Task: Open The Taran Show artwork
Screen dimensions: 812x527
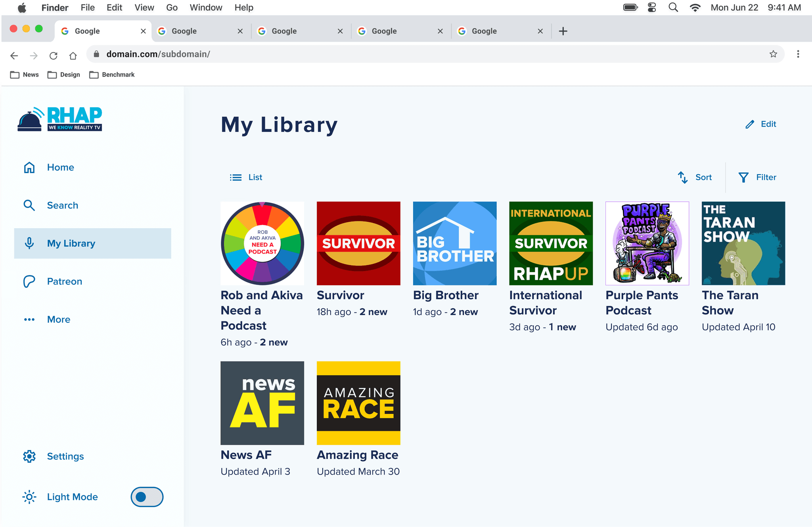Action: coord(743,243)
